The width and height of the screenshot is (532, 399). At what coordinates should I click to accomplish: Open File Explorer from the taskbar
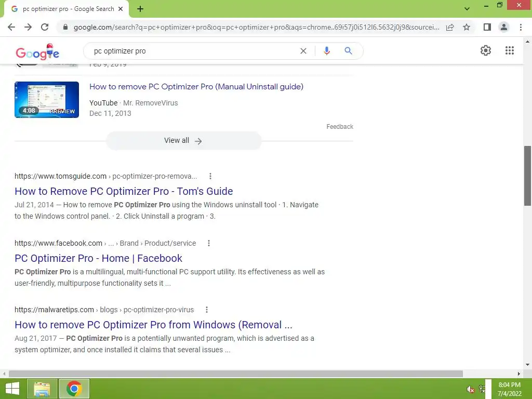coord(42,389)
